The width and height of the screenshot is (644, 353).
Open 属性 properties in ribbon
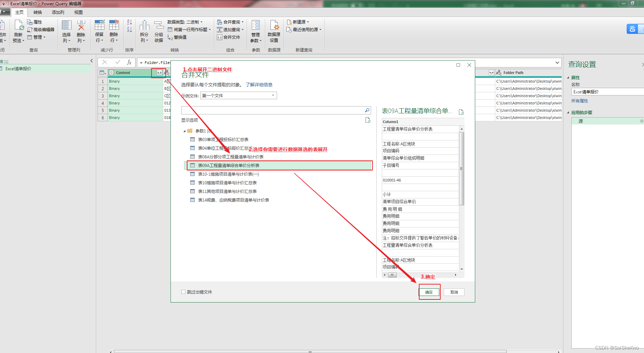[x=35, y=22]
